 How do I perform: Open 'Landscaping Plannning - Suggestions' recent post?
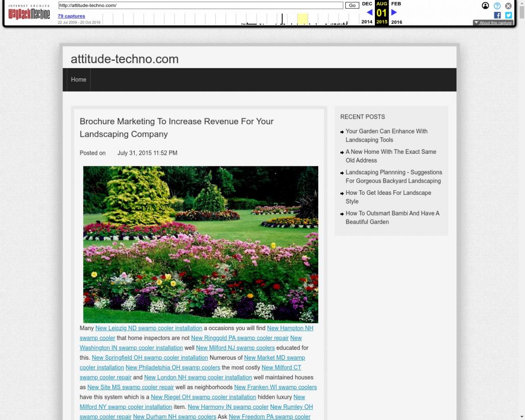(x=394, y=176)
